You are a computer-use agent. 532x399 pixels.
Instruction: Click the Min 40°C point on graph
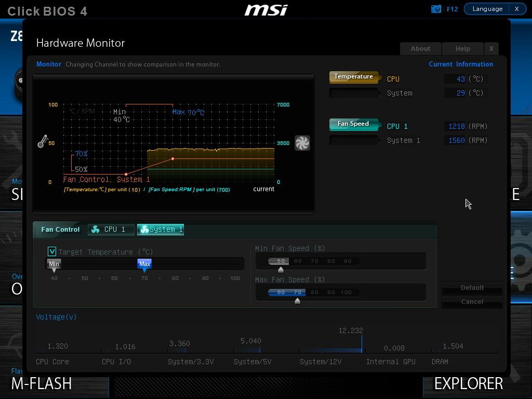[x=126, y=174]
